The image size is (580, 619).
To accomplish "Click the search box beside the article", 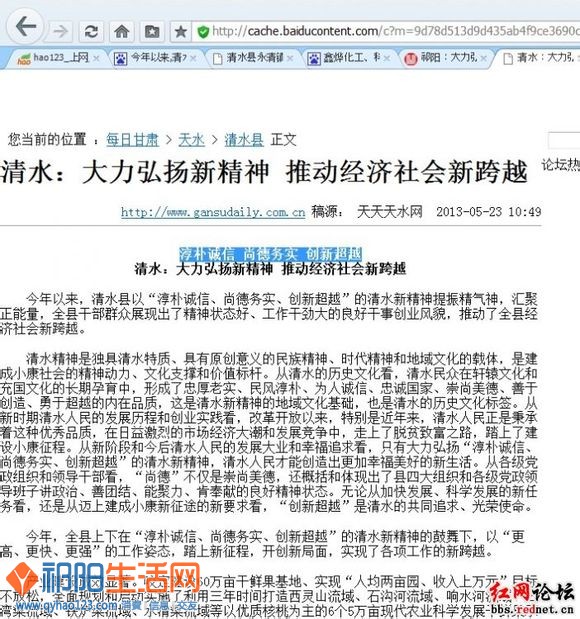I will point(564,141).
